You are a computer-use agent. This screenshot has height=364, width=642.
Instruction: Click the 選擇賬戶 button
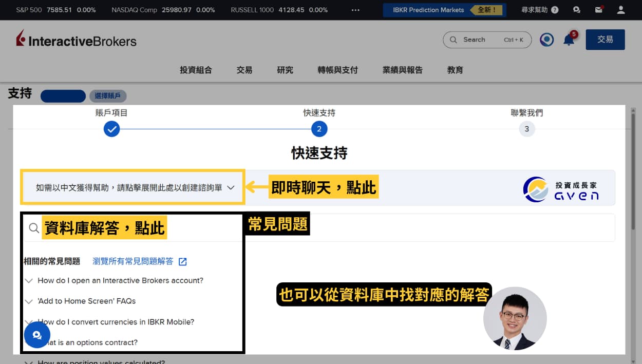tap(107, 96)
